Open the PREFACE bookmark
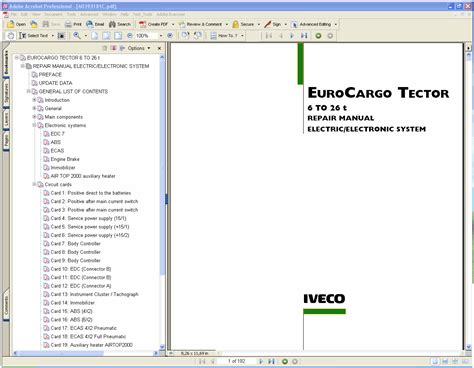The width and height of the screenshot is (474, 368). pos(50,75)
